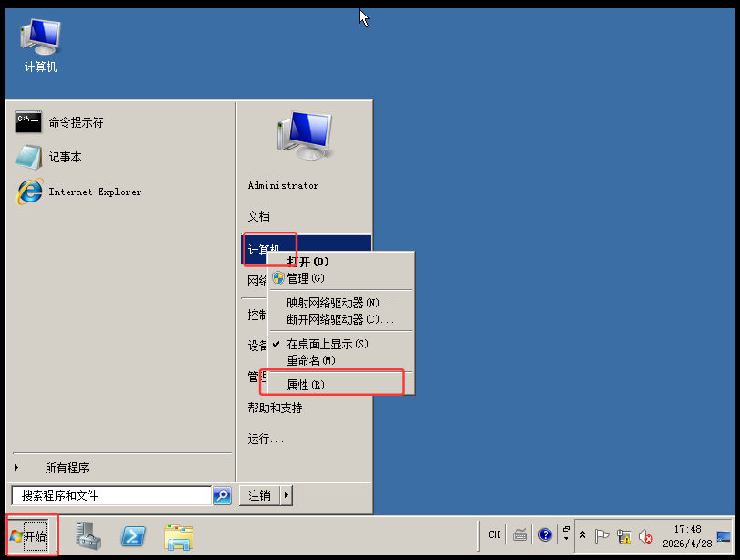Open the 计算机 desktop icon
The image size is (740, 560).
[x=40, y=46]
